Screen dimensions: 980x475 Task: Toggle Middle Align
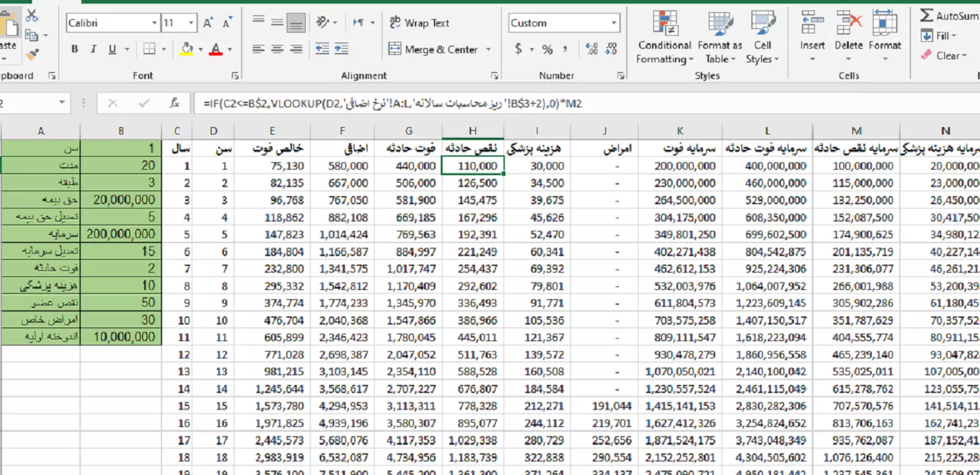click(277, 22)
